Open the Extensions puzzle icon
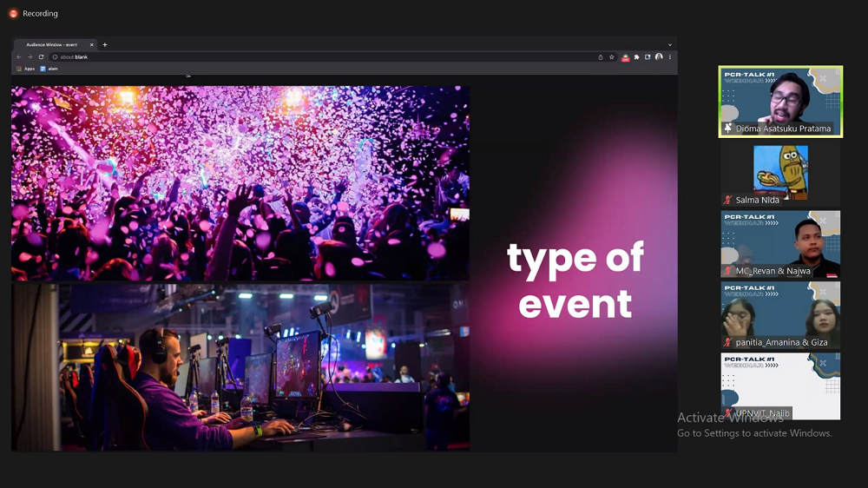The height and width of the screenshot is (488, 868). pos(636,57)
